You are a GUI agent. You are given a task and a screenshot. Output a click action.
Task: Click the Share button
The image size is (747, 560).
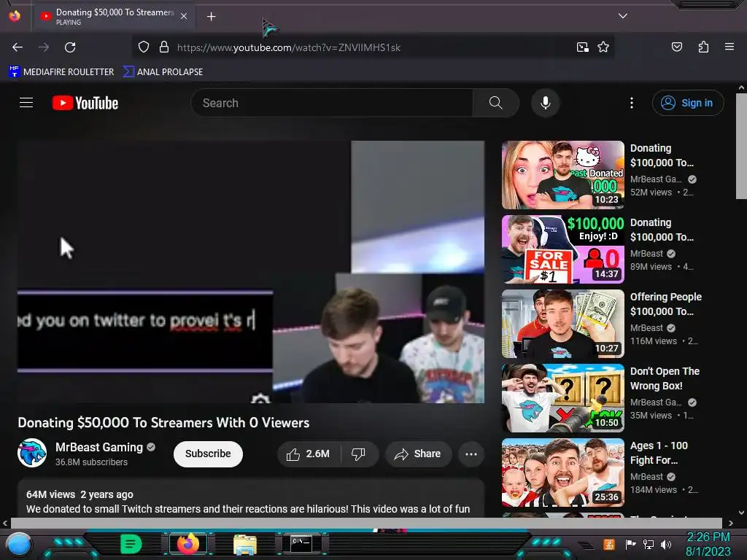click(x=417, y=454)
